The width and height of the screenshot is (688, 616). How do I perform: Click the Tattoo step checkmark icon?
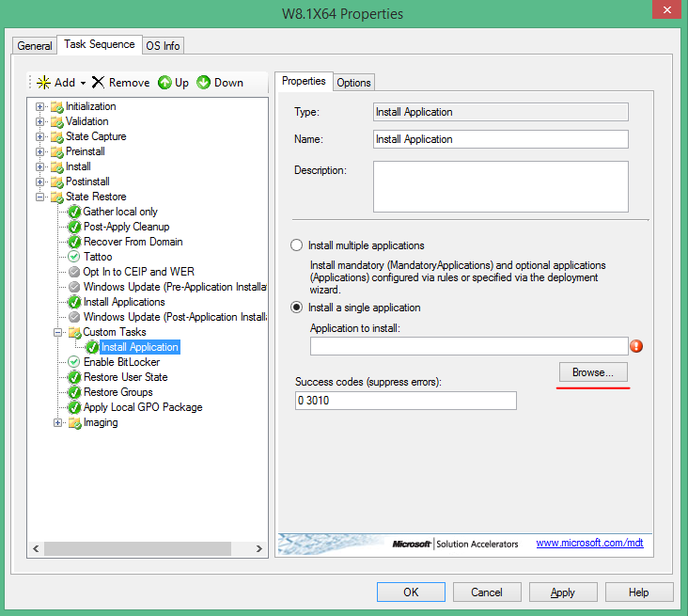[74, 257]
